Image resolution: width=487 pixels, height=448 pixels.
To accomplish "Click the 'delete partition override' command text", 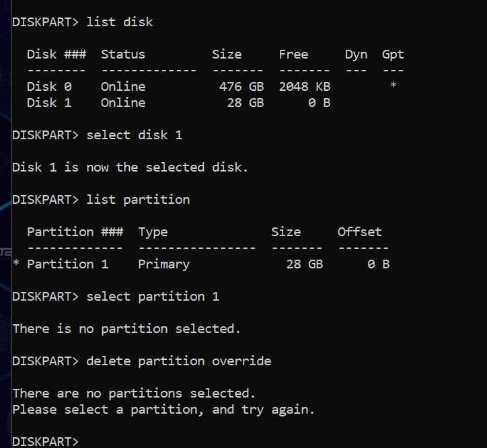I will click(x=179, y=361).
